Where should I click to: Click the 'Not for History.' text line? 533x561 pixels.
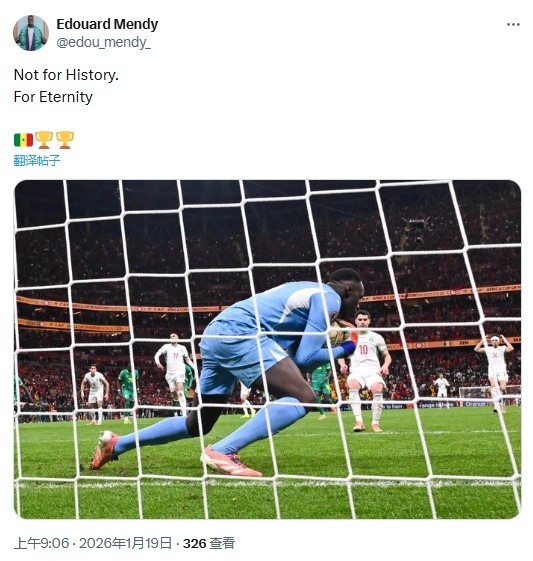[x=66, y=75]
